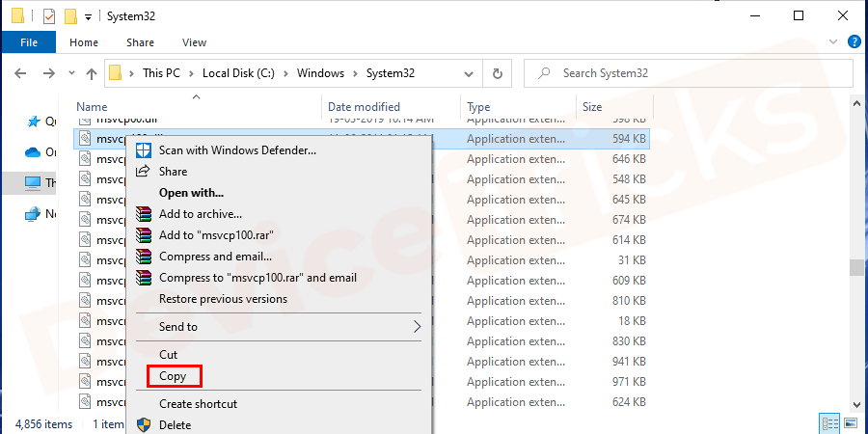Click the scrollbar up arrow
Image resolution: width=868 pixels, height=434 pixels.
pyautogui.click(x=855, y=105)
